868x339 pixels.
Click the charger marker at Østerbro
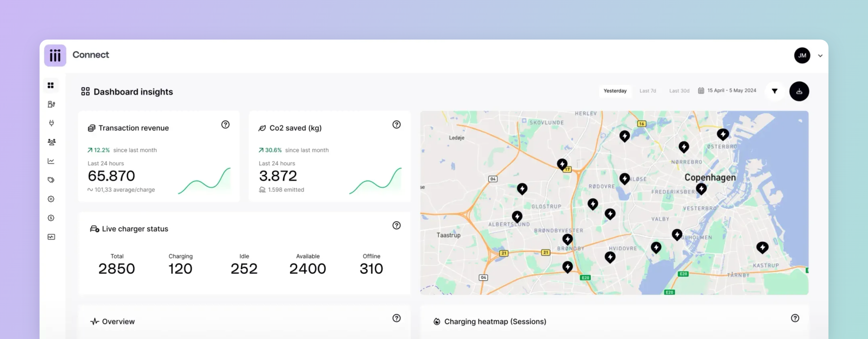tap(723, 134)
